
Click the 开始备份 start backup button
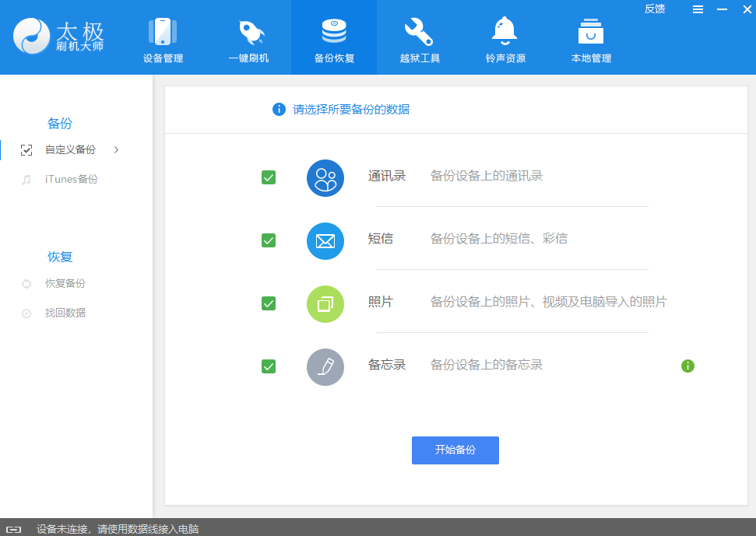tap(455, 450)
